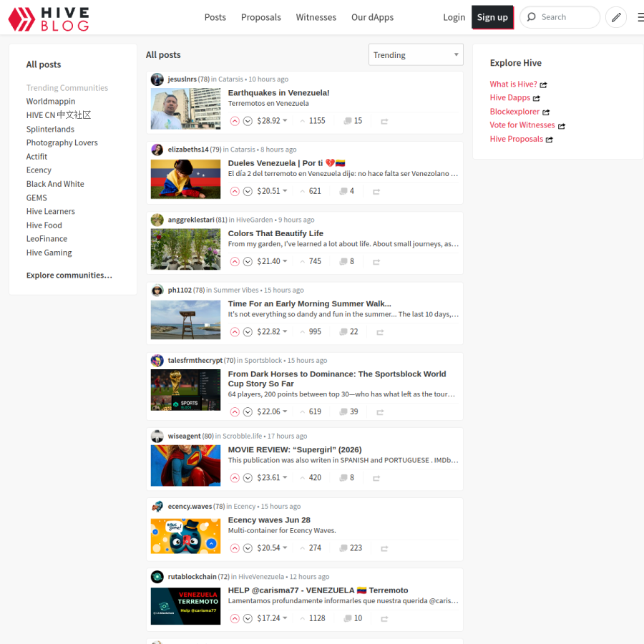Select Worldmappin community in sidebar
The height and width of the screenshot is (644, 644).
pos(51,101)
